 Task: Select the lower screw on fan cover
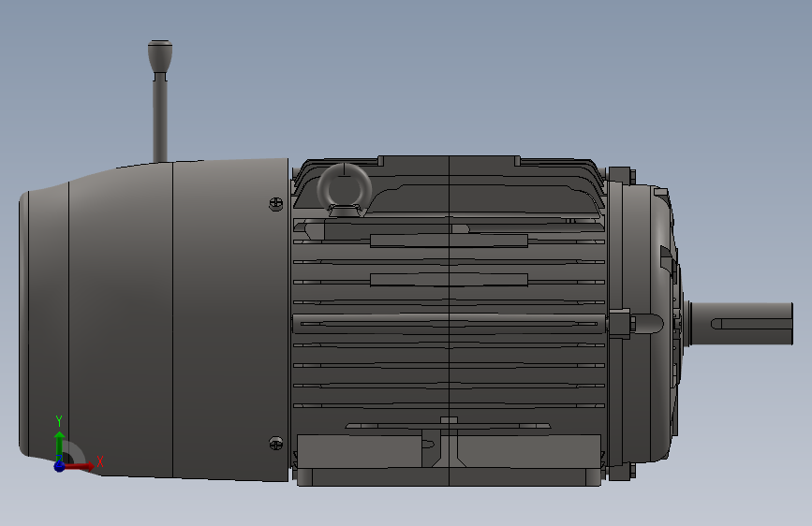pyautogui.click(x=276, y=443)
